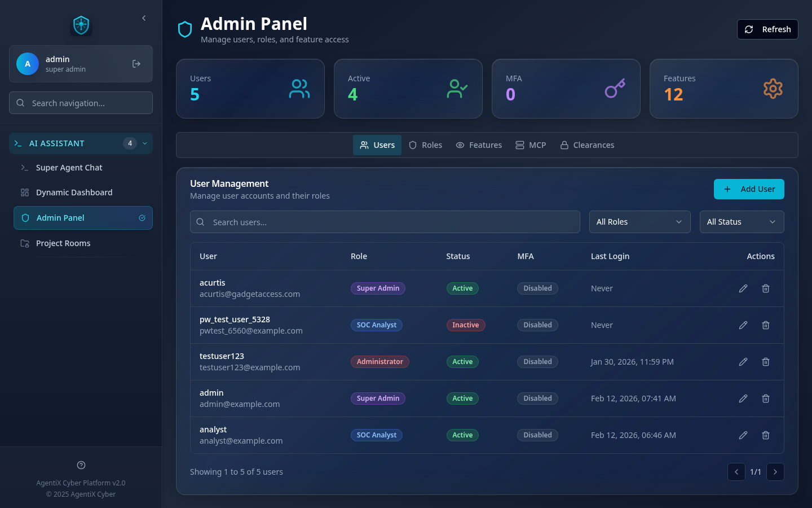Viewport: 812px width, 508px height.
Task: Expand the All Status filter
Action: click(x=742, y=222)
